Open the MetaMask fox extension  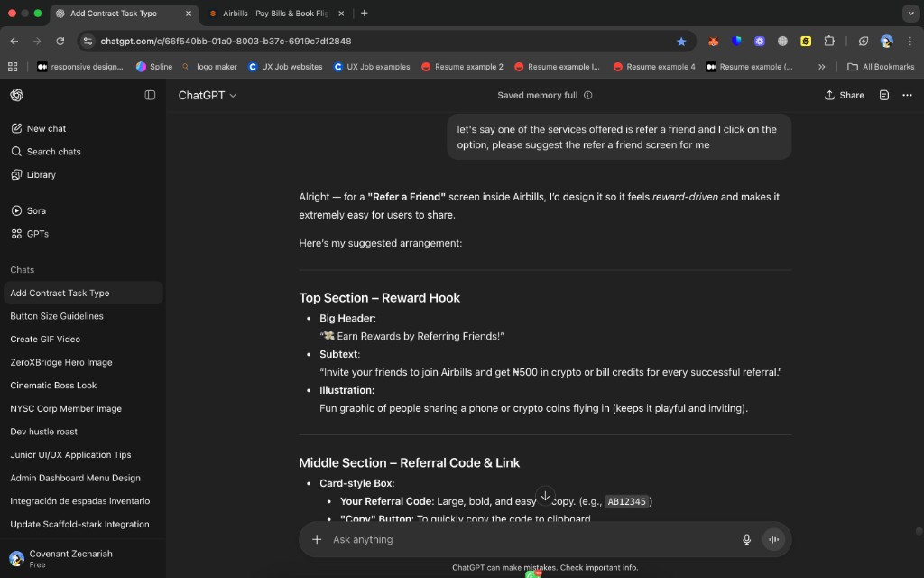tap(713, 41)
